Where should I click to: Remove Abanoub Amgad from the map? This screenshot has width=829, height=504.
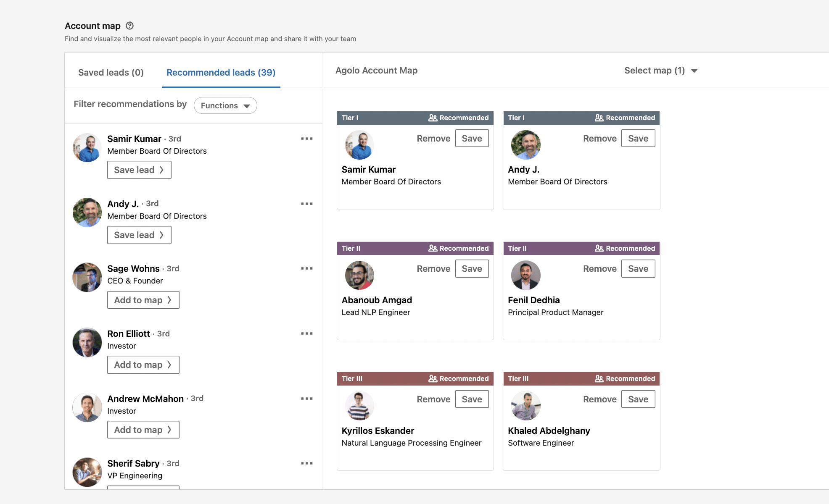(x=433, y=269)
